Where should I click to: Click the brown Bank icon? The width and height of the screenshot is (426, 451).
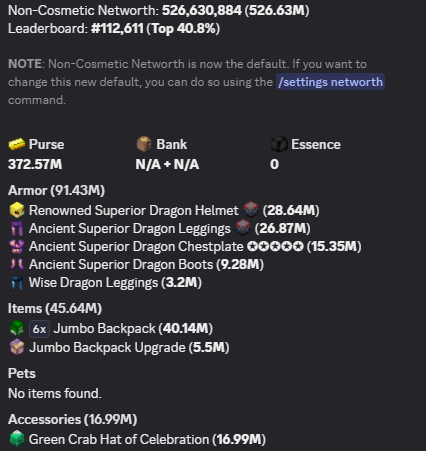[x=144, y=144]
